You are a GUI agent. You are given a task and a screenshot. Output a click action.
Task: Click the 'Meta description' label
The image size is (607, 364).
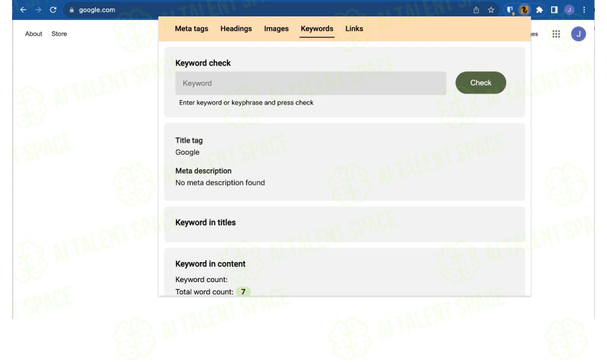[x=203, y=171]
